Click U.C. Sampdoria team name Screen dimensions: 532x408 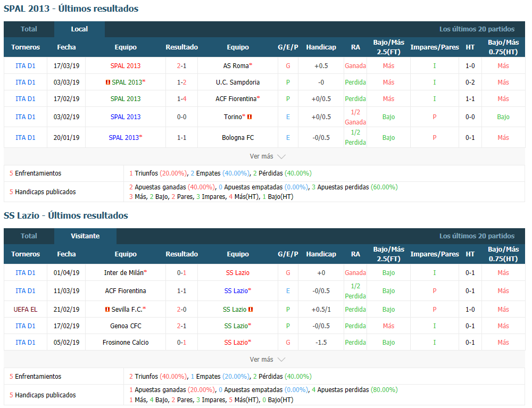coord(238,82)
